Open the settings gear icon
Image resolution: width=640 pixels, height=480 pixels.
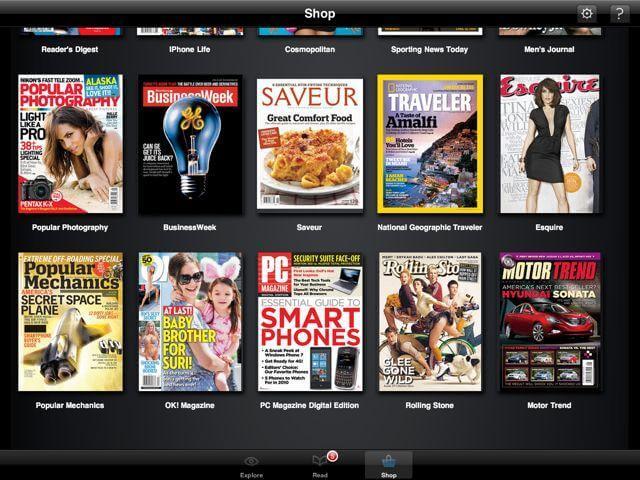point(587,14)
